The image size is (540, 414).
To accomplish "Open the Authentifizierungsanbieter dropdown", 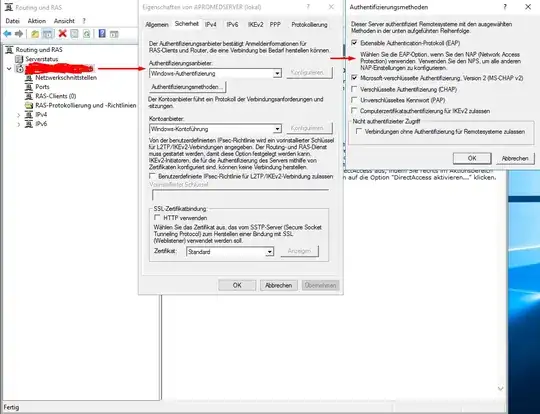I will coord(277,73).
